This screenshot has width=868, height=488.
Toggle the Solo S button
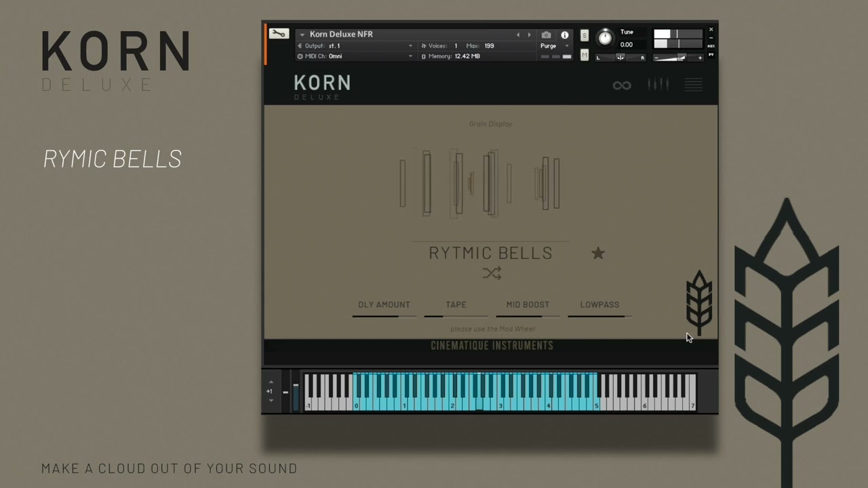coord(584,35)
